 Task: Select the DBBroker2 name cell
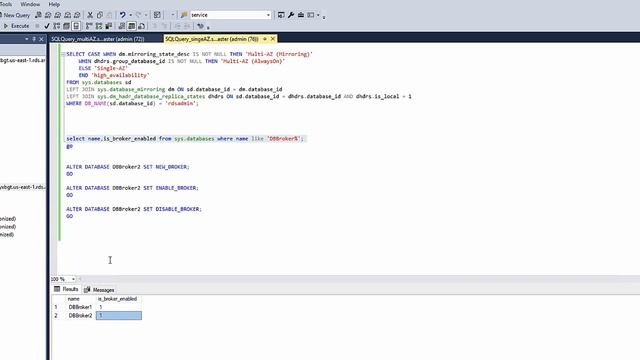[x=80, y=316]
